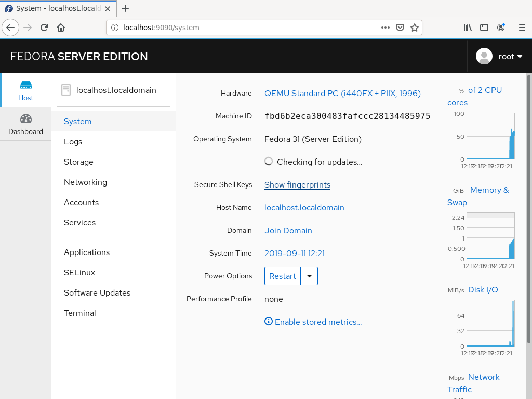Reload the page with refresh icon
The height and width of the screenshot is (399, 532).
(x=44, y=28)
